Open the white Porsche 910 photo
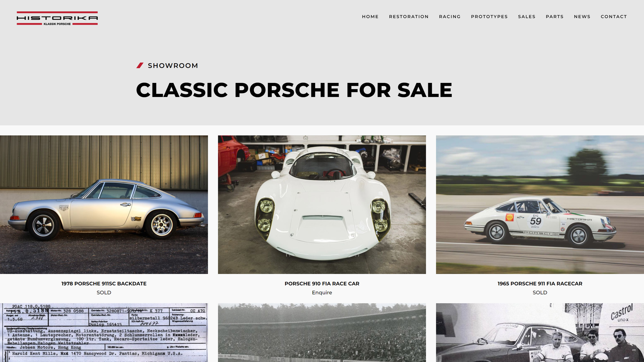Screen dimensions: 644x362 tap(322, 205)
